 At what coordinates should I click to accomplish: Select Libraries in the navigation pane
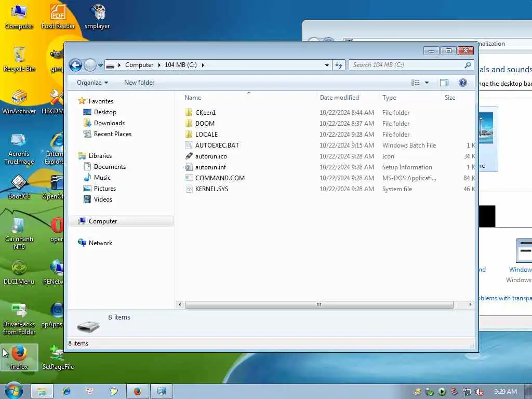click(100, 156)
